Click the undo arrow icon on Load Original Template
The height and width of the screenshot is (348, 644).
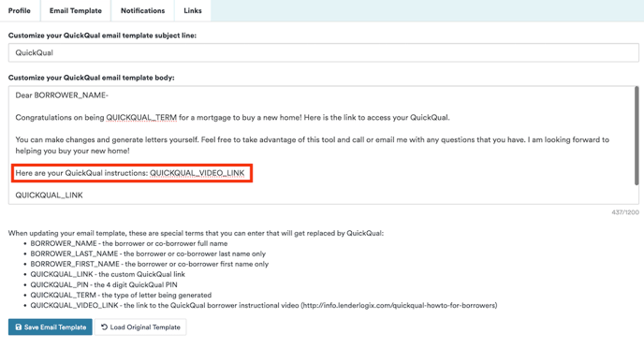pos(104,327)
